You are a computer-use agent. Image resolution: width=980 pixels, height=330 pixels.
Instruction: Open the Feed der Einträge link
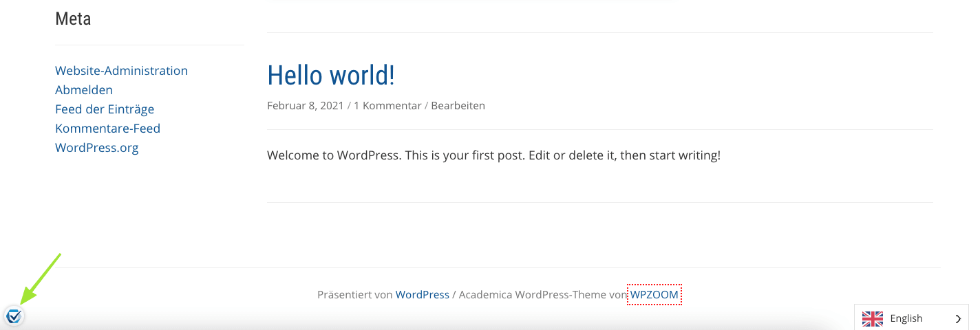coord(105,109)
